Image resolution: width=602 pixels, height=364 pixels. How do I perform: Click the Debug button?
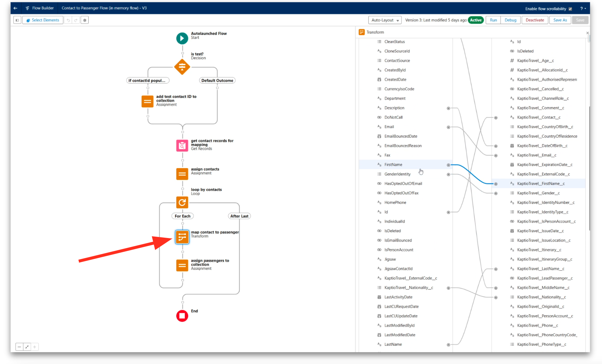coord(510,20)
